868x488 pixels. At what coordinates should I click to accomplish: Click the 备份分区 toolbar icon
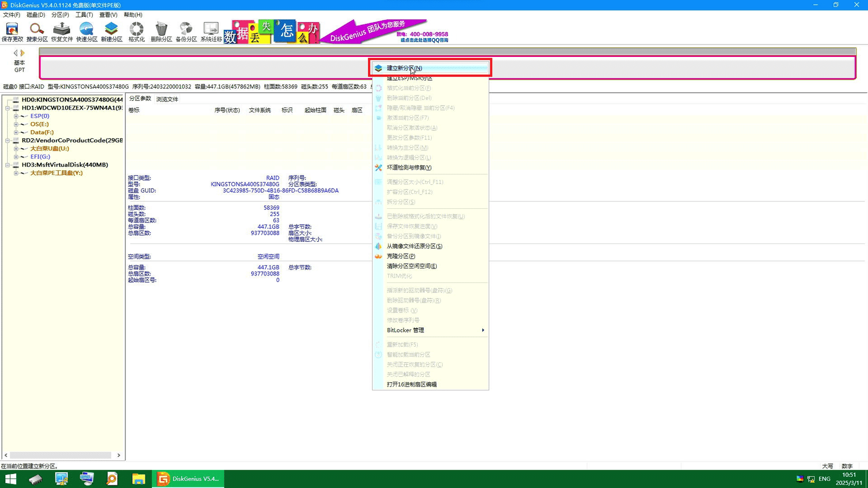point(186,32)
